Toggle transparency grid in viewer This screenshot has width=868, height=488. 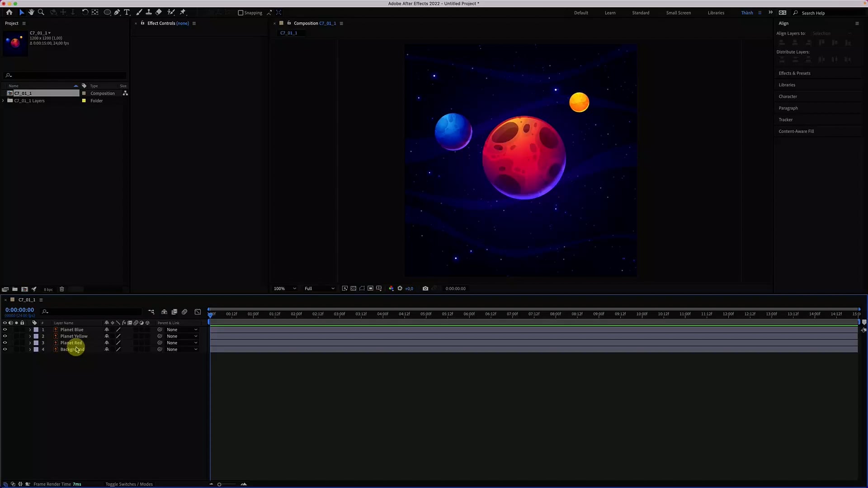pyautogui.click(x=354, y=288)
